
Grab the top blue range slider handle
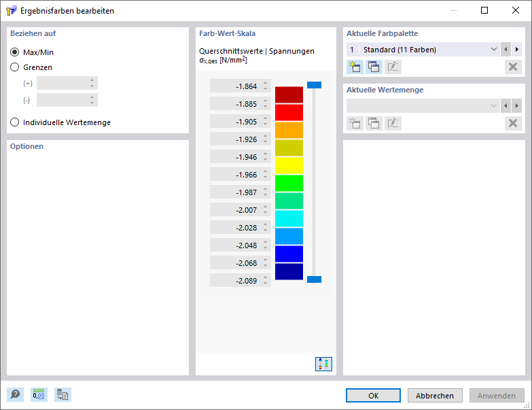click(x=314, y=85)
